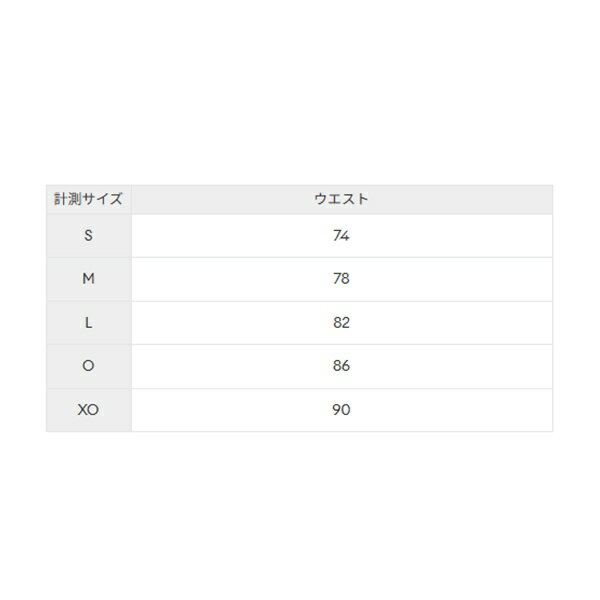
Task: Click the ウエスト column header
Action: tap(341, 199)
